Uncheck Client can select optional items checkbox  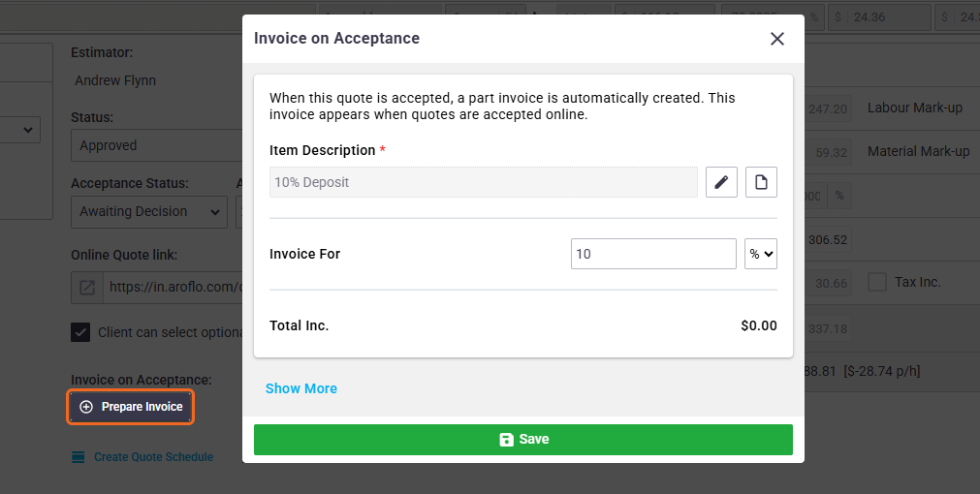point(80,332)
